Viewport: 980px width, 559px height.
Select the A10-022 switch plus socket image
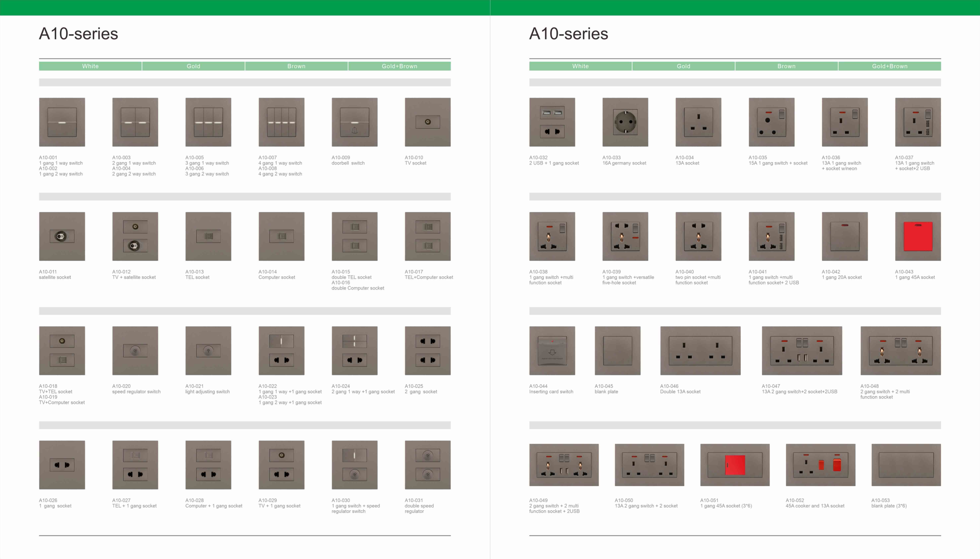click(281, 350)
